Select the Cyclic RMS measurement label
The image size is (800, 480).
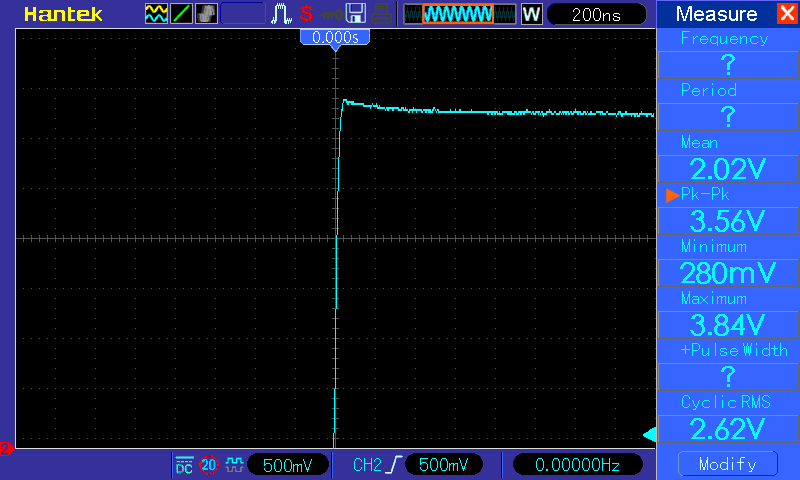[726, 402]
